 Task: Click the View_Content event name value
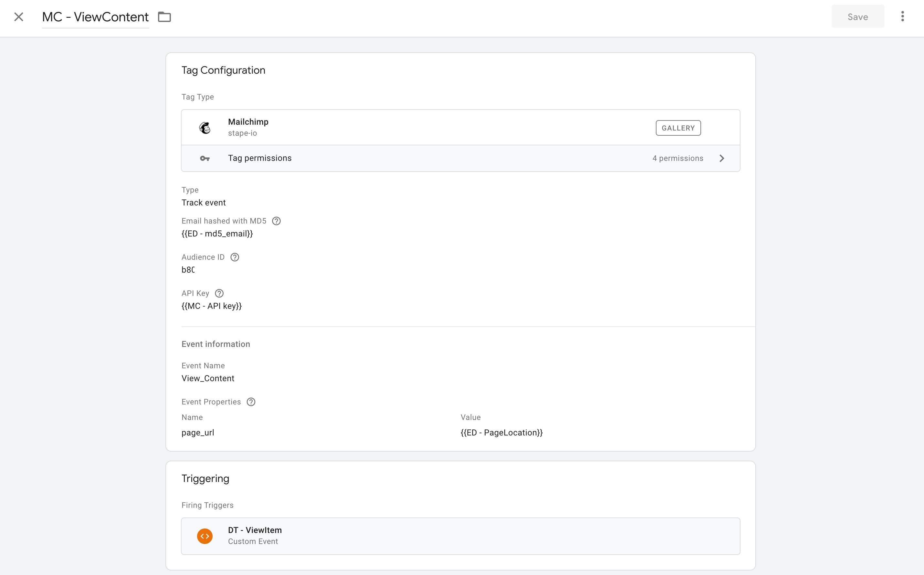(x=208, y=378)
